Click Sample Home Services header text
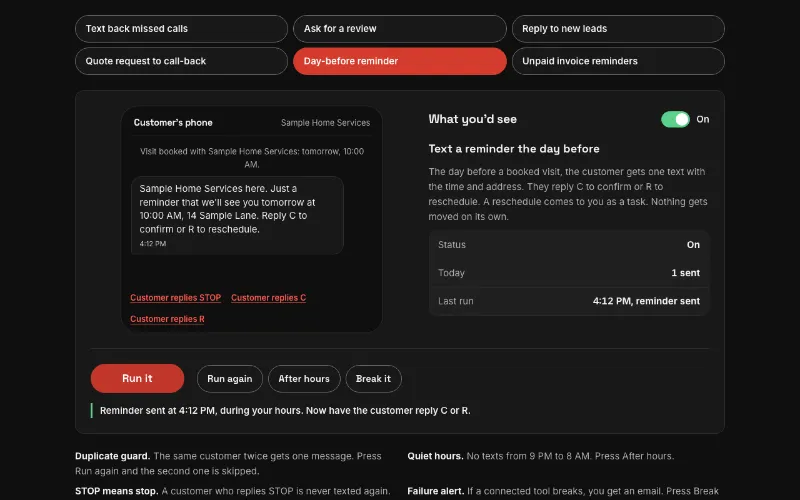The height and width of the screenshot is (500, 800). [326, 123]
